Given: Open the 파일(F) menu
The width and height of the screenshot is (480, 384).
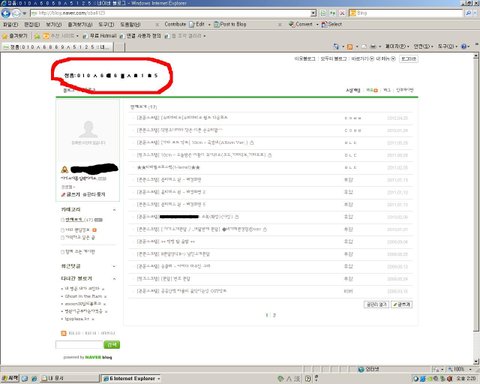Looking at the screenshot, I should pyautogui.click(x=11, y=25).
